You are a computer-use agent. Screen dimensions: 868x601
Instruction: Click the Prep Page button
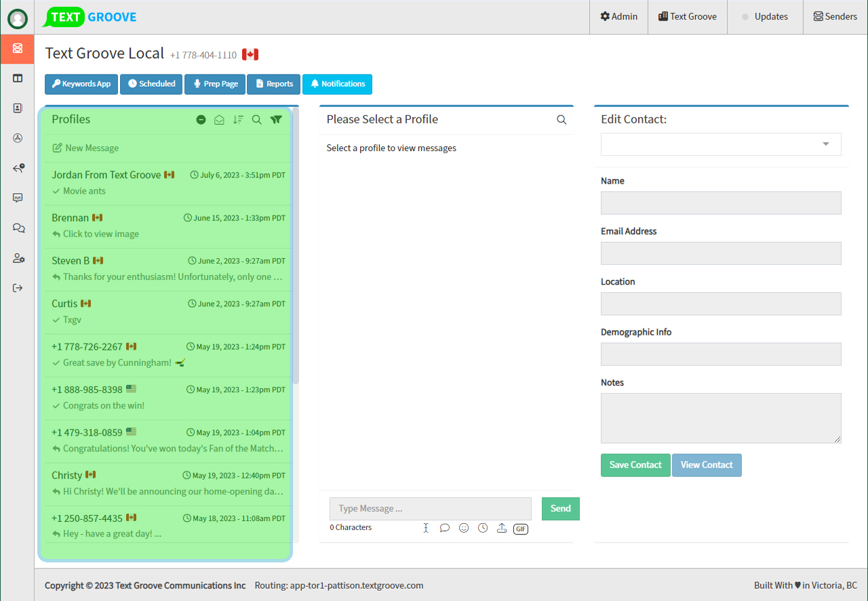[x=215, y=84]
